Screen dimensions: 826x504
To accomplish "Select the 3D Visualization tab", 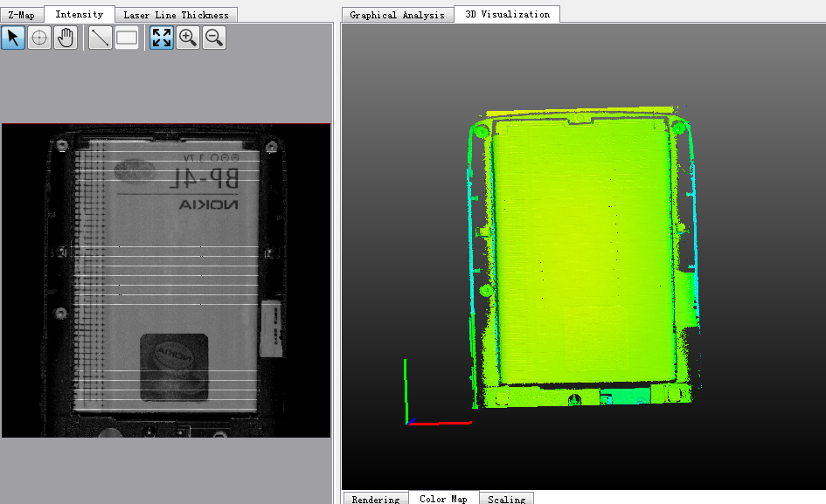I will 507,14.
